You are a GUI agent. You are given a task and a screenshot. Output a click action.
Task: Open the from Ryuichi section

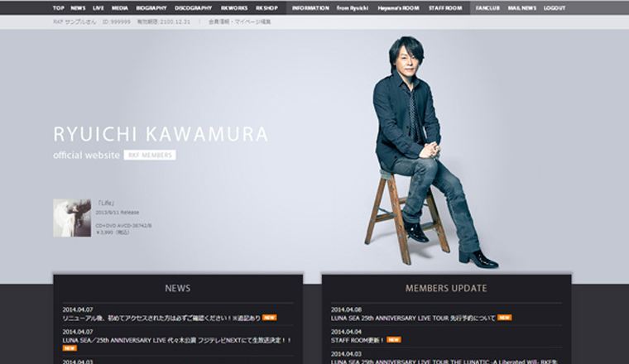353,8
